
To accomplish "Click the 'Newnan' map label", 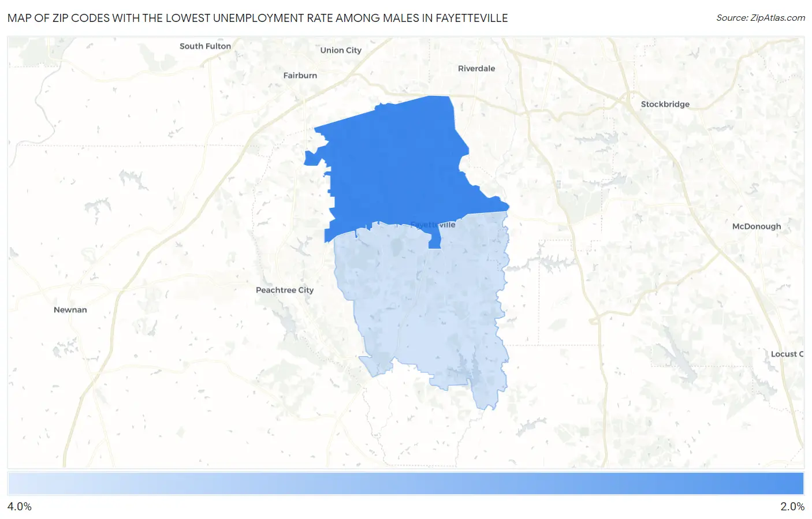I will [x=70, y=310].
